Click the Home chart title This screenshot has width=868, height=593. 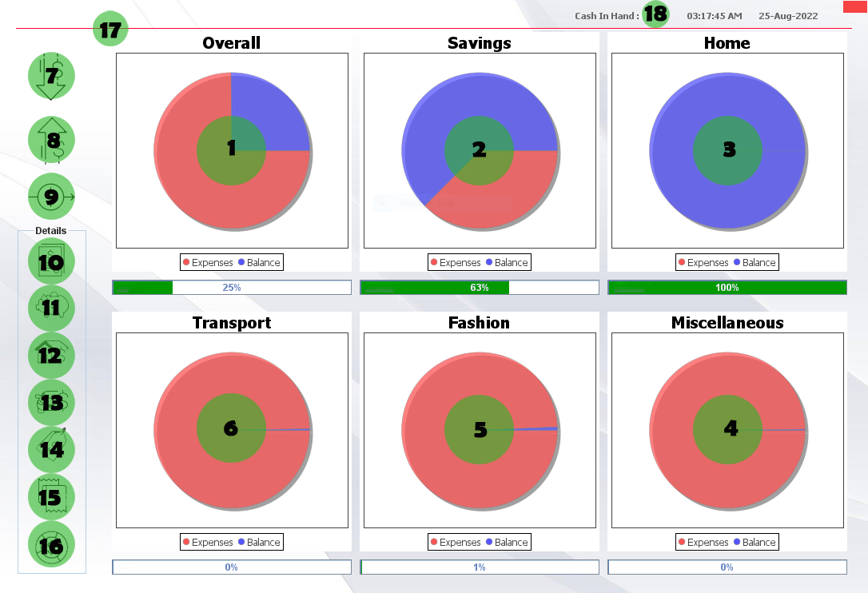(x=727, y=43)
